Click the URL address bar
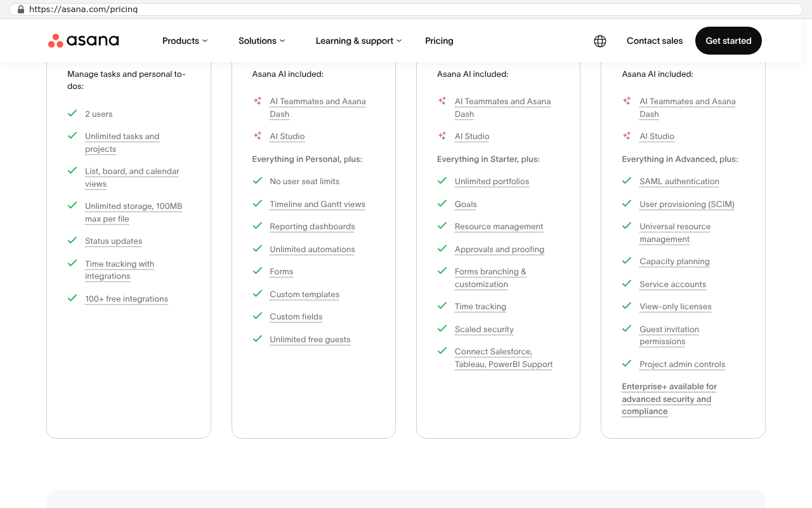This screenshot has height=508, width=812. coord(406,10)
